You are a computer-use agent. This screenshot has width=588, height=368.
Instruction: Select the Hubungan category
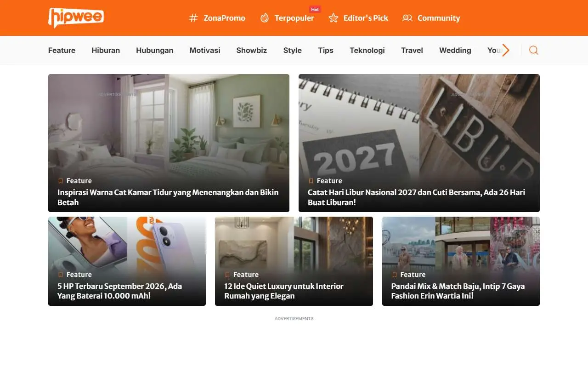(154, 50)
